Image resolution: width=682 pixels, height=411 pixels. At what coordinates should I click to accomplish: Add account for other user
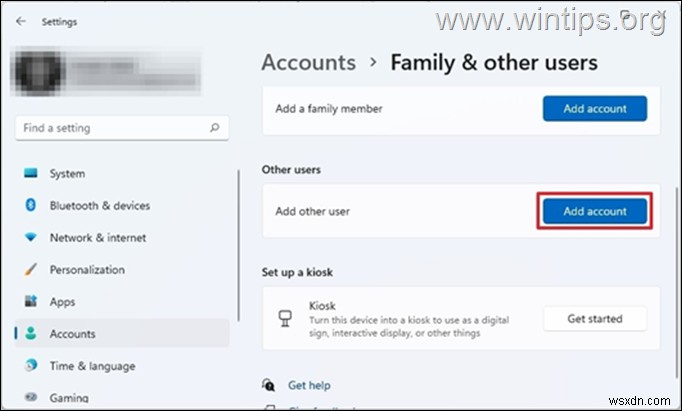[594, 211]
